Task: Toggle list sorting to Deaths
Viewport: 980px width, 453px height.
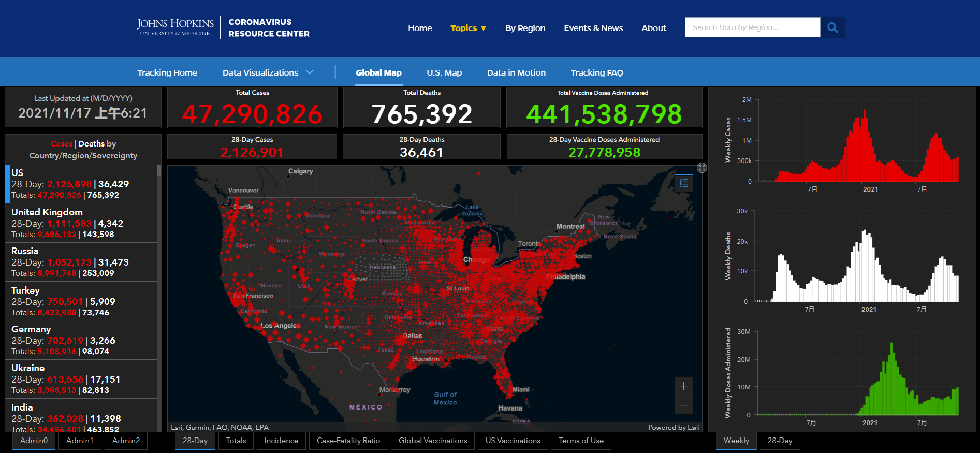Action: tap(91, 144)
